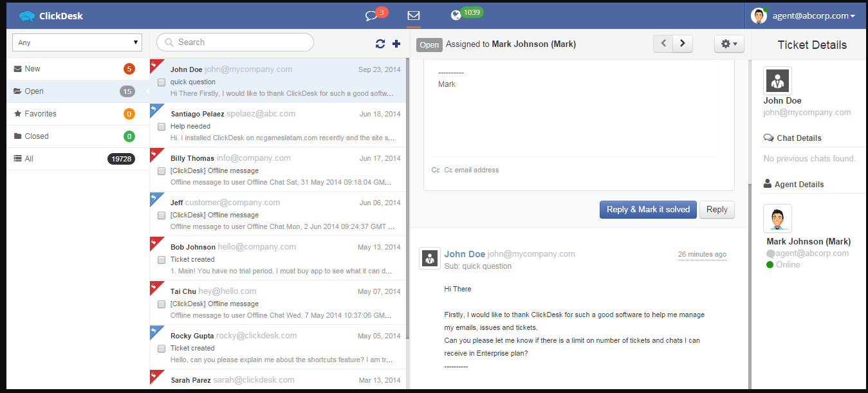Click the Search input field
This screenshot has height=393, width=868.
235,42
